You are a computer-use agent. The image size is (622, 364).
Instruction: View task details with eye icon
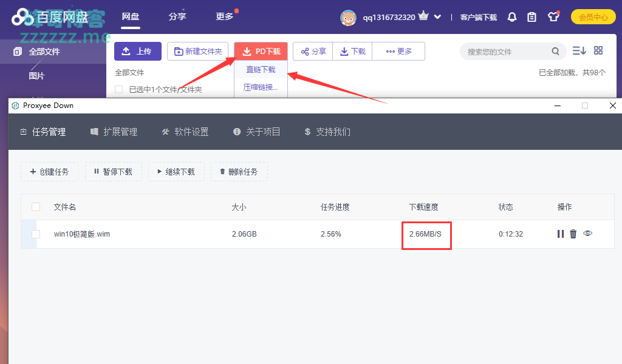tap(587, 233)
